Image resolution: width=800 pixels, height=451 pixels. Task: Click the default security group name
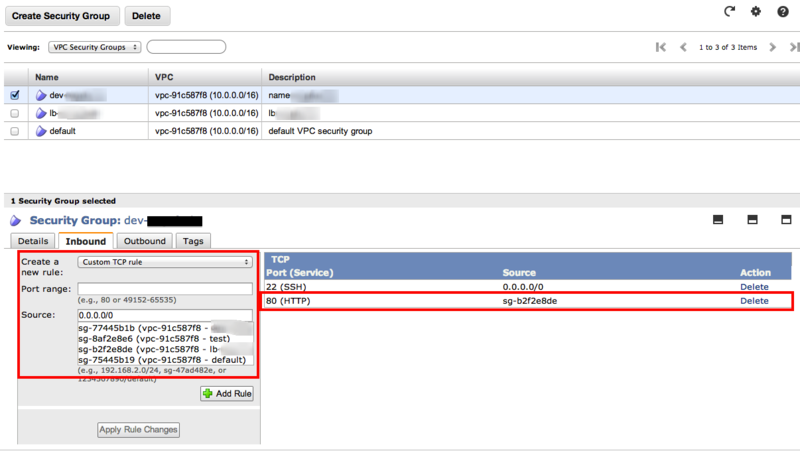62,131
